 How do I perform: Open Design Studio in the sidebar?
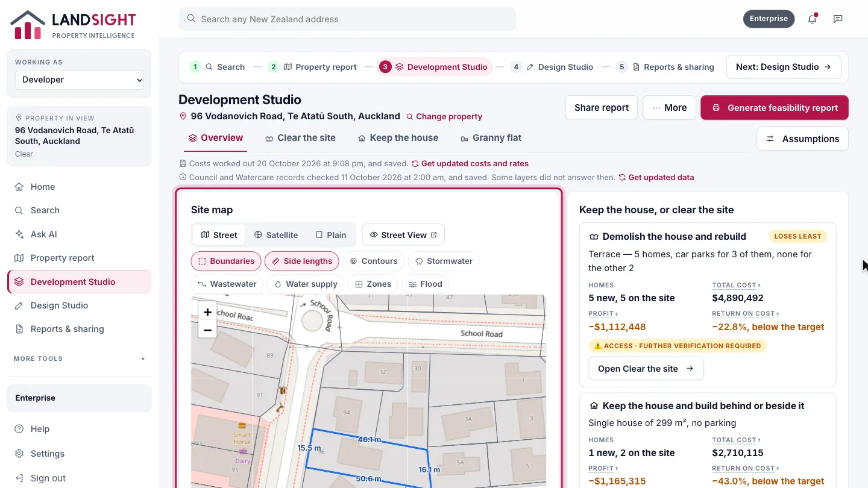click(79, 305)
